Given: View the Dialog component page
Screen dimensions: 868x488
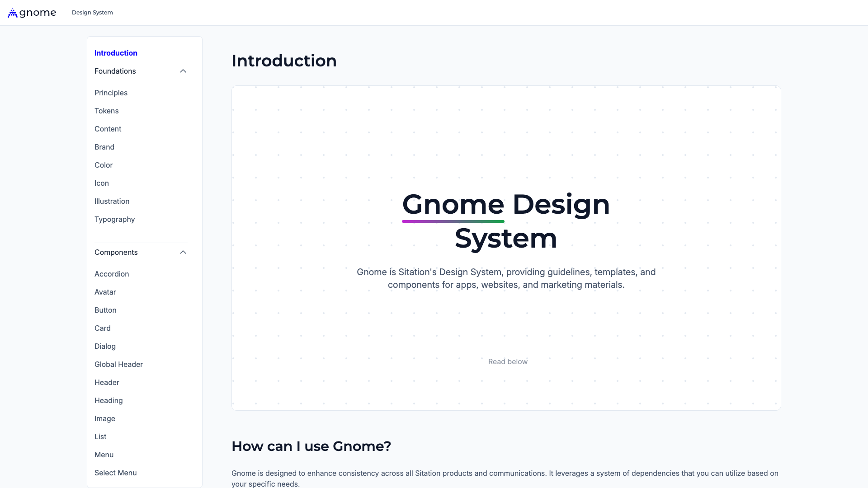Looking at the screenshot, I should [105, 346].
